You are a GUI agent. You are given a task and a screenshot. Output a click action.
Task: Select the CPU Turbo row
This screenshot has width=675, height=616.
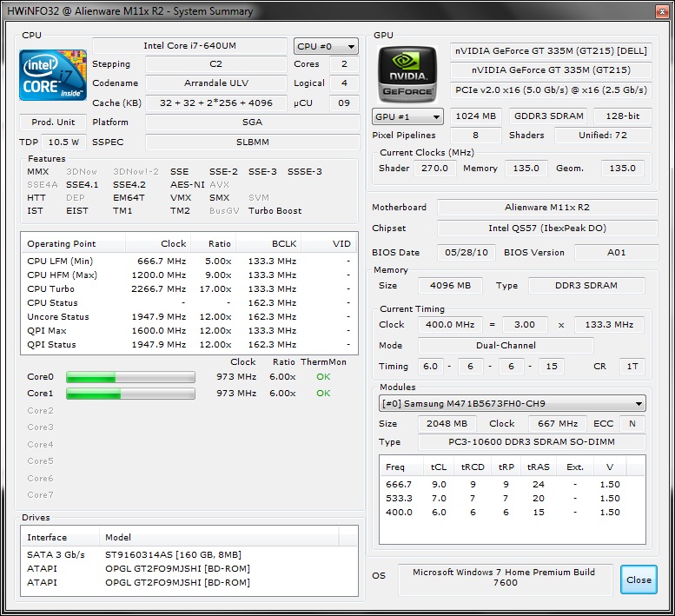[x=189, y=288]
